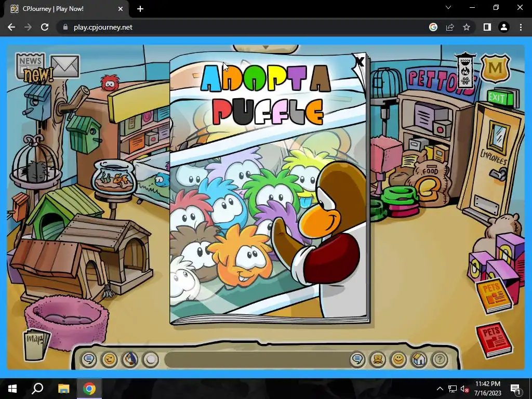Expand the tab search chevron
This screenshot has width=532, height=399.
pyautogui.click(x=448, y=7)
